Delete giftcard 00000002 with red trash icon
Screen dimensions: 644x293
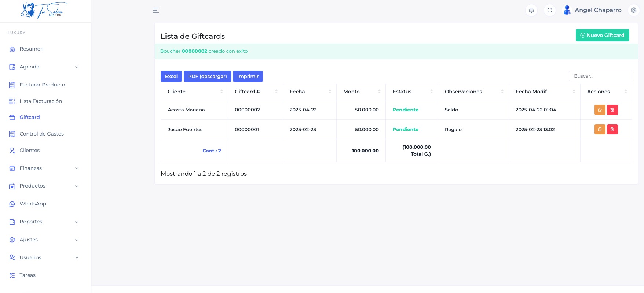[x=612, y=110]
